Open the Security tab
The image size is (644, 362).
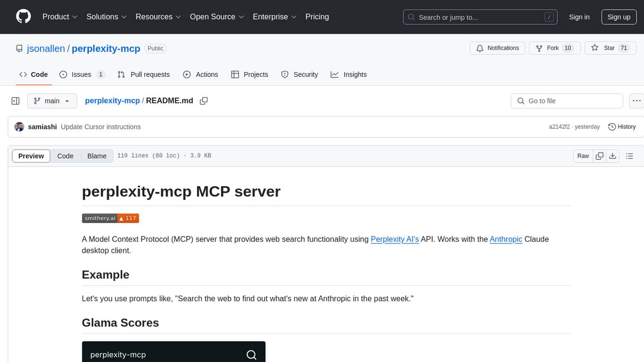tap(299, 74)
